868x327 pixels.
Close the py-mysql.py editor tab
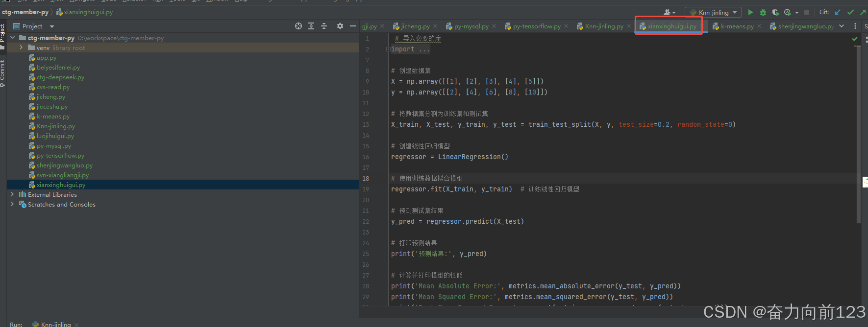pyautogui.click(x=494, y=26)
